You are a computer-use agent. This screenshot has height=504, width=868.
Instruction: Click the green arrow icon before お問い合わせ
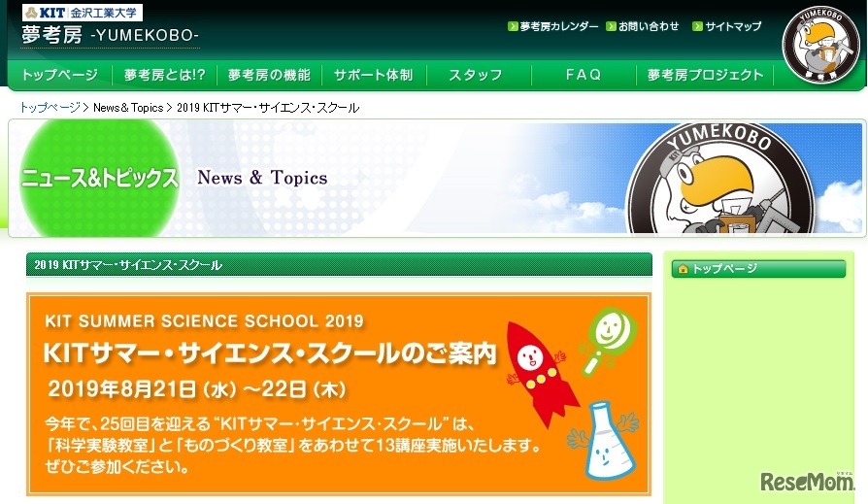pyautogui.click(x=611, y=26)
